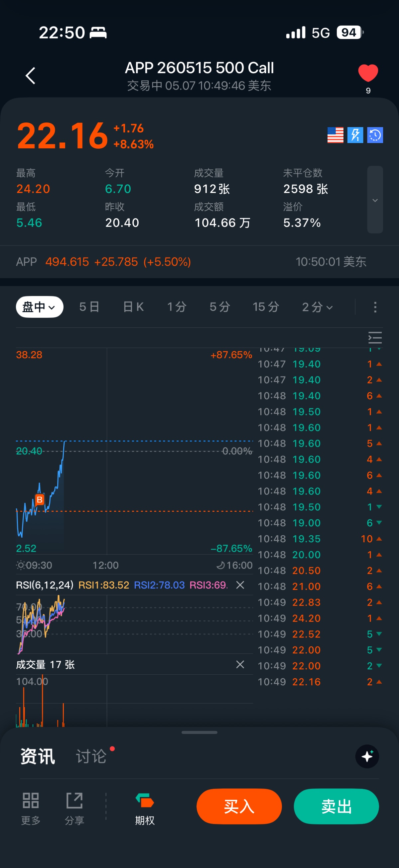Tap the 溢价 5.37% value

point(302,223)
